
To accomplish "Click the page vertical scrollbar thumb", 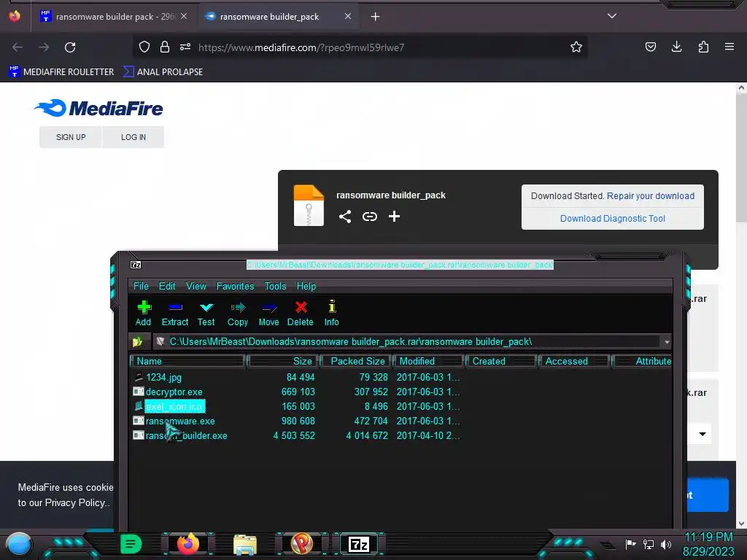I will [x=741, y=158].
